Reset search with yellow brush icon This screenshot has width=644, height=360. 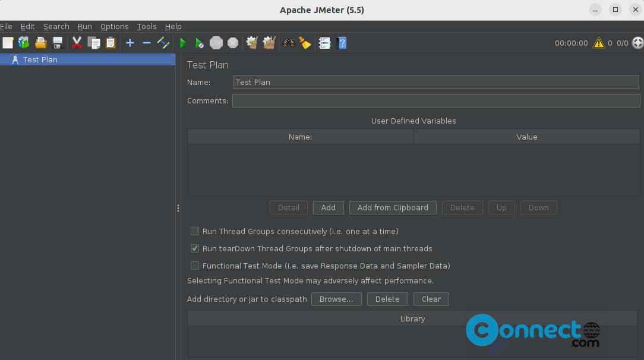[305, 43]
